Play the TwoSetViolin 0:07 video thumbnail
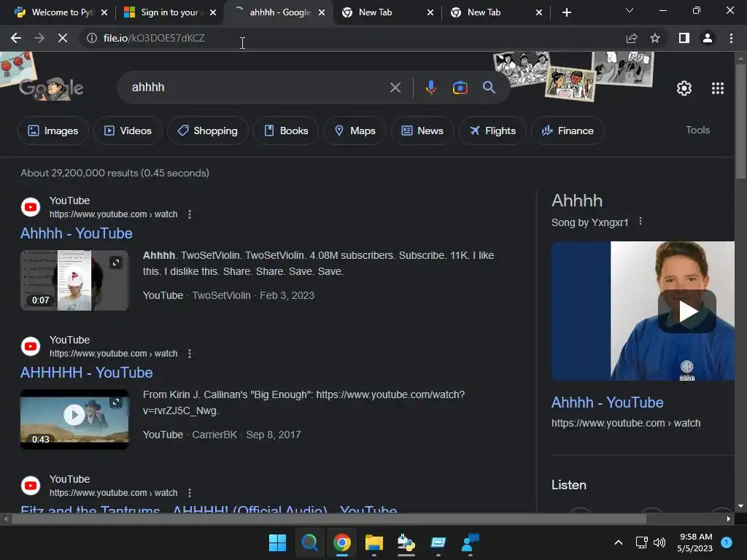Image resolution: width=747 pixels, height=560 pixels. [x=74, y=280]
